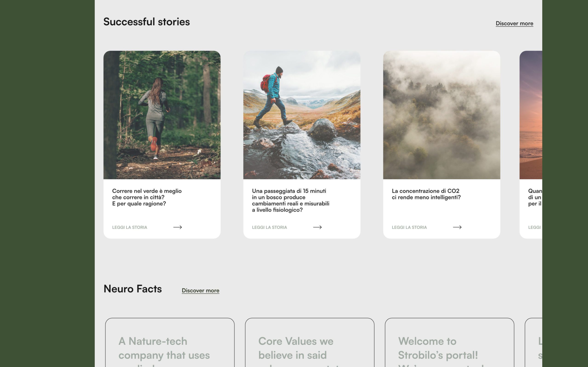Click partially visible LEGGI label on fourth card
This screenshot has height=367, width=588.
click(x=534, y=228)
